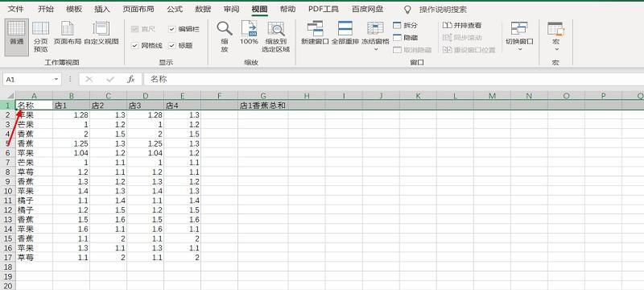Select cell C13 with value 1.6
644x290 pixels.
click(x=108, y=219)
